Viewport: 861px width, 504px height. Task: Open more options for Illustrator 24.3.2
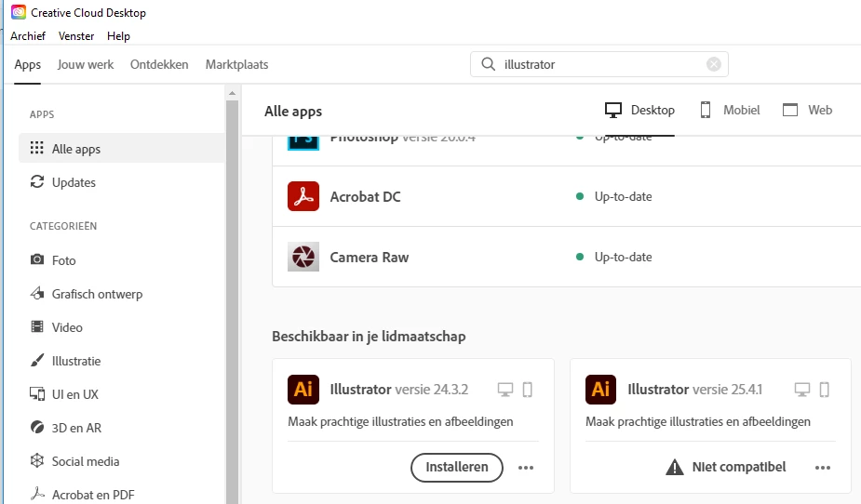coord(526,467)
